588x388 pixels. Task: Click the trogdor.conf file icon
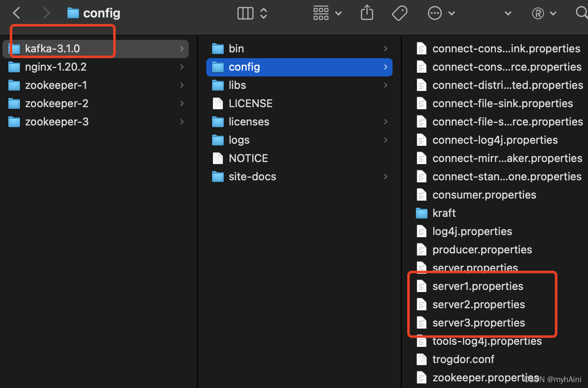click(x=422, y=359)
